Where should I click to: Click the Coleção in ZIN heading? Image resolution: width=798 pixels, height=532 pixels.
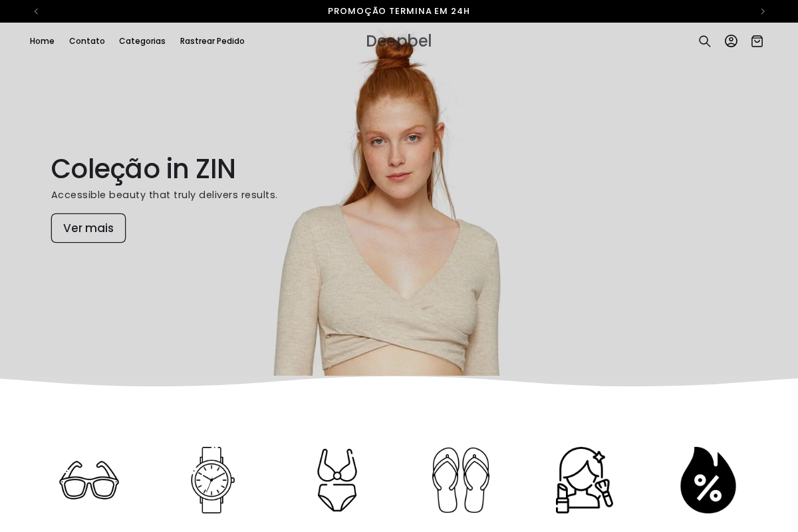tap(143, 169)
